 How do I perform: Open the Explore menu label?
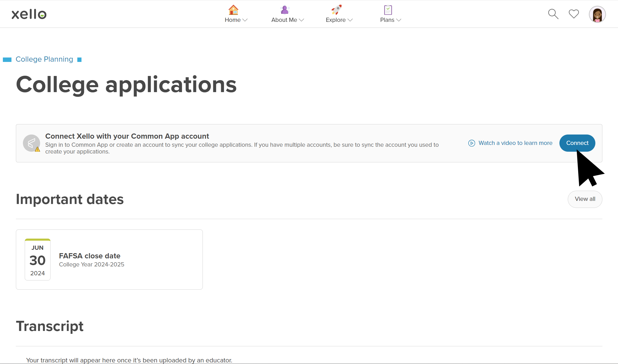[x=336, y=20]
